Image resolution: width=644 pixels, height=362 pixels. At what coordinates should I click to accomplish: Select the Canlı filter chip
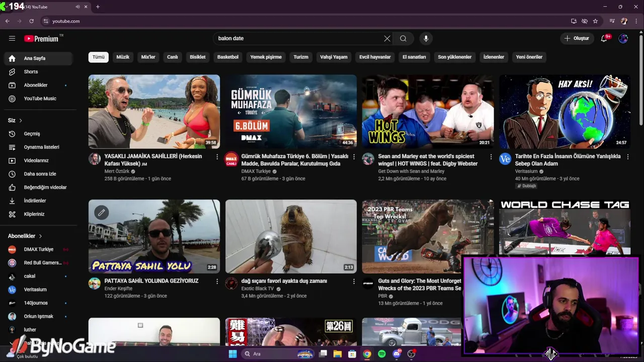tap(173, 57)
